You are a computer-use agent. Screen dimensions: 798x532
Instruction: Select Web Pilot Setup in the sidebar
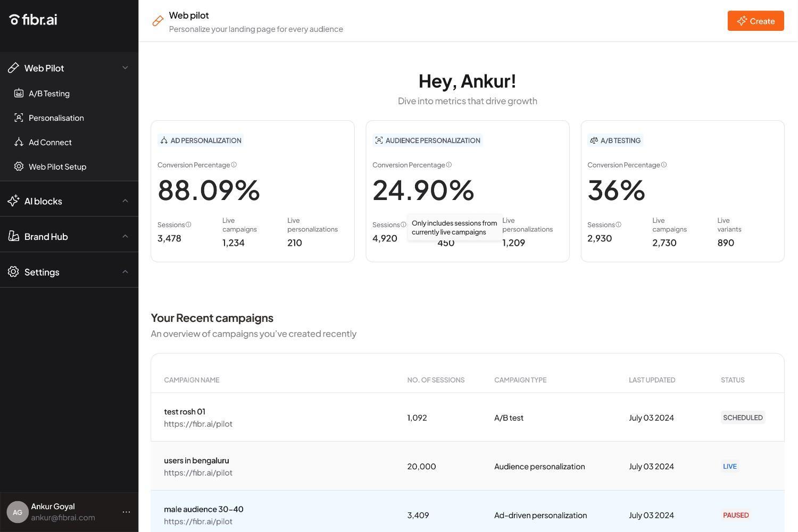tap(57, 167)
